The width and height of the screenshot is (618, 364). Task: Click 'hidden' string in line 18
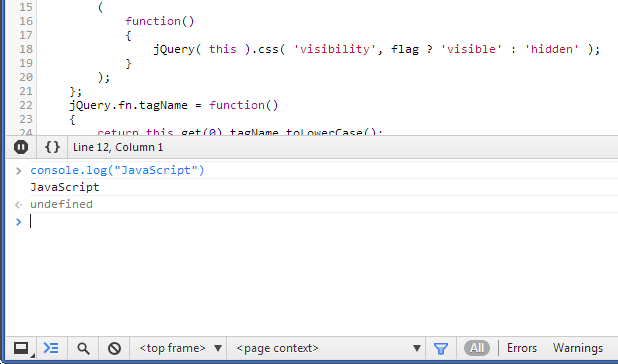pos(552,49)
